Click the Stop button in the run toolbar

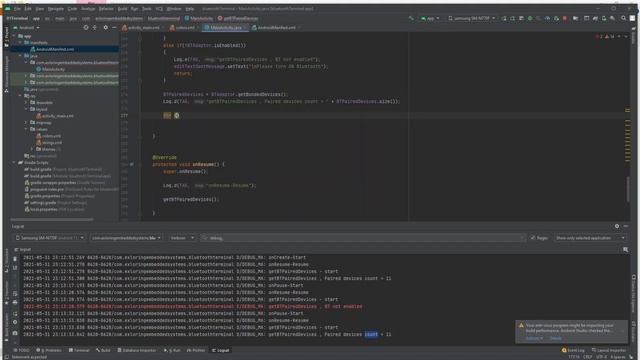tap(565, 18)
